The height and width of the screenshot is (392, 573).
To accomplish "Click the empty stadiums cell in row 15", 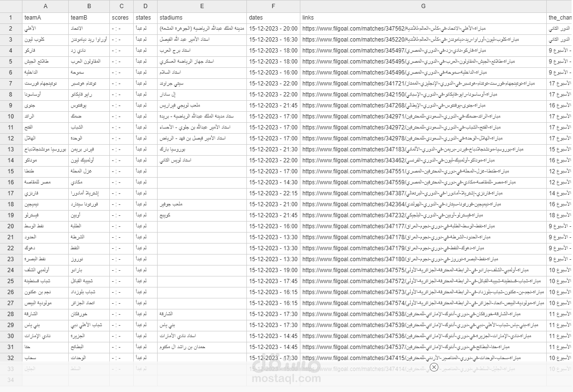I will 202,171.
